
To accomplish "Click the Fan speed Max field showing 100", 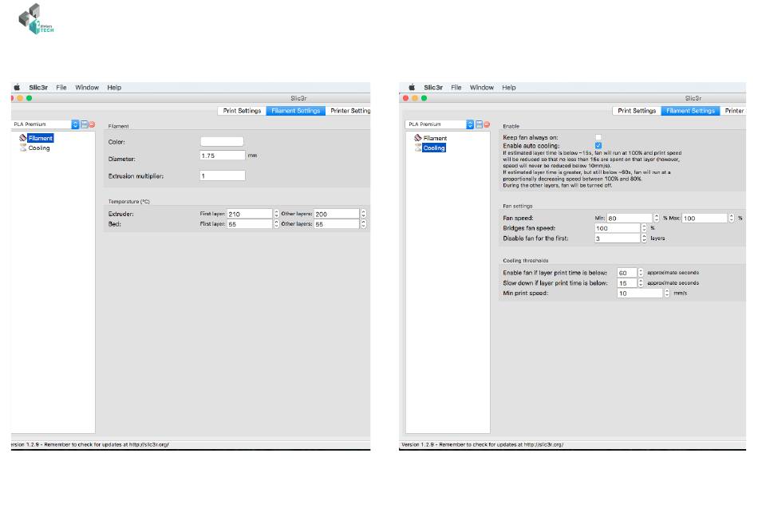I will coord(705,218).
